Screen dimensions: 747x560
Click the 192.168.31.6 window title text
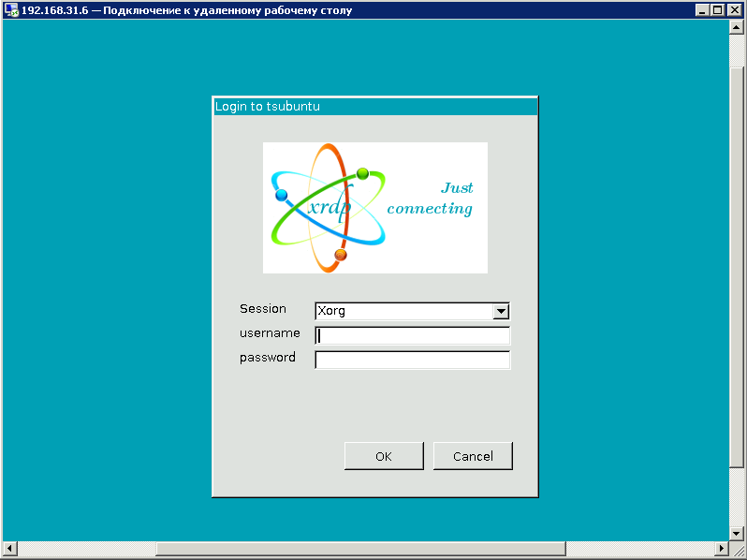pyautogui.click(x=187, y=10)
